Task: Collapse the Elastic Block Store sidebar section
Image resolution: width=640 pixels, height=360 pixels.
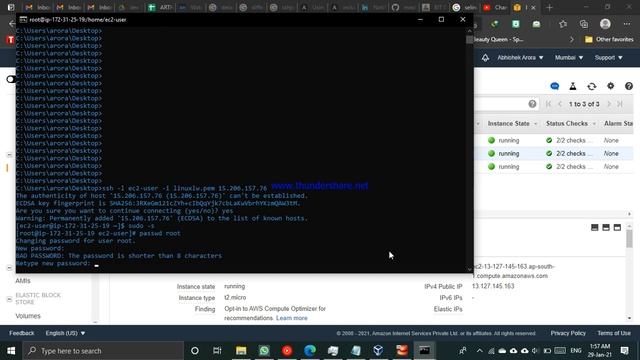Action: (x=9, y=299)
